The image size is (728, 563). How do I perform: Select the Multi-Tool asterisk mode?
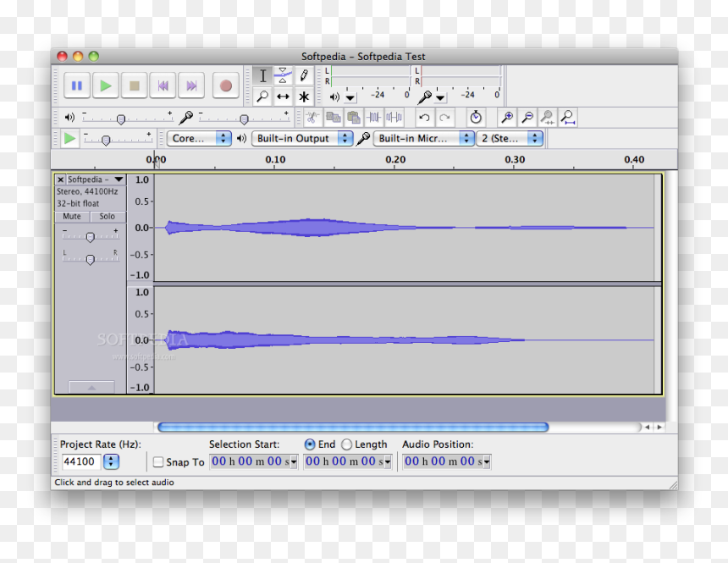click(x=304, y=97)
